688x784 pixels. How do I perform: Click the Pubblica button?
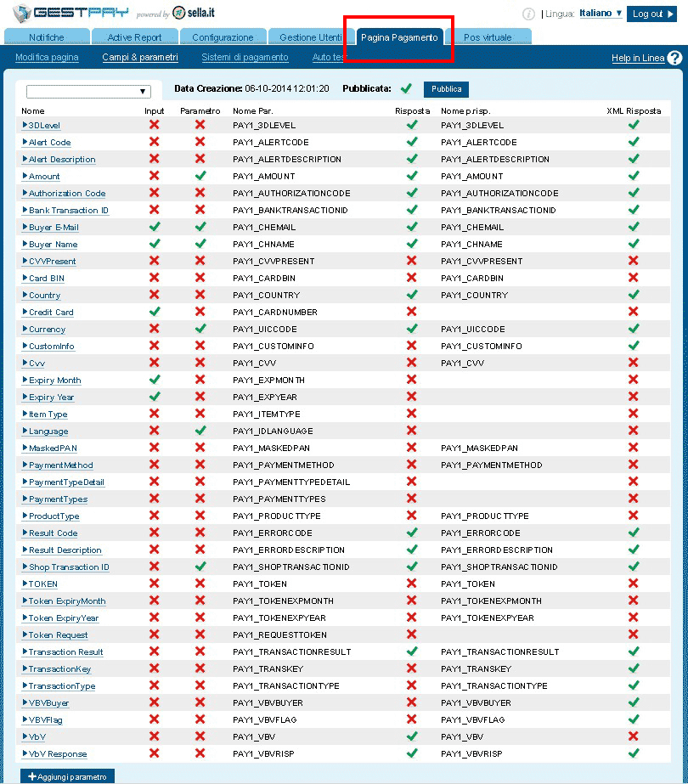446,89
